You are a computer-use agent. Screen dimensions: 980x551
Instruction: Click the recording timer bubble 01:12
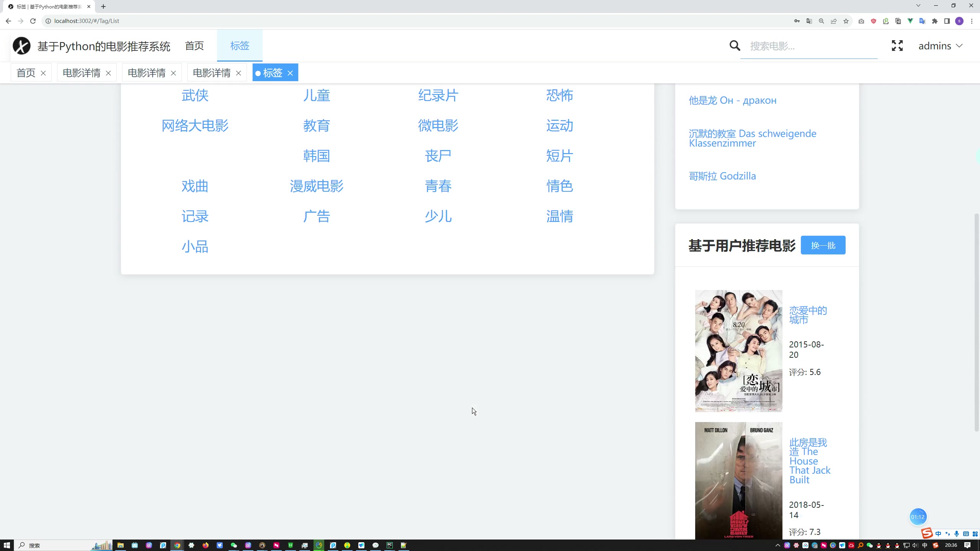(x=918, y=517)
